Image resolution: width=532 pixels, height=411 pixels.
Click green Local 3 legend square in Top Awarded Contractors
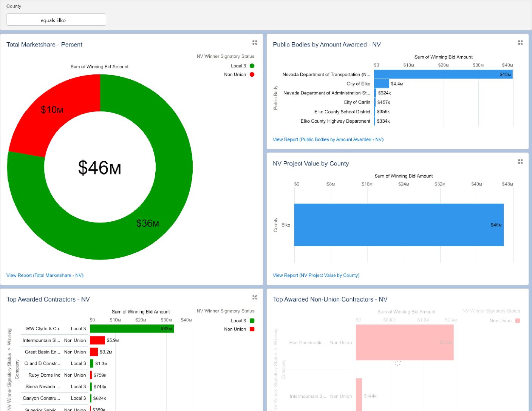pos(252,321)
